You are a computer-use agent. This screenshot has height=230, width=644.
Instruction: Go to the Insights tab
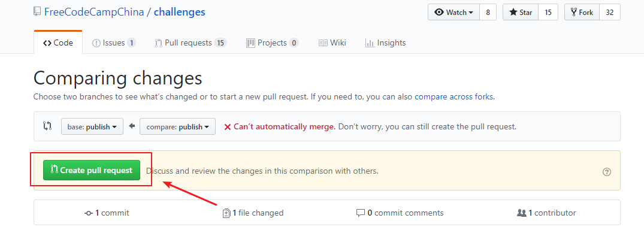pos(385,43)
